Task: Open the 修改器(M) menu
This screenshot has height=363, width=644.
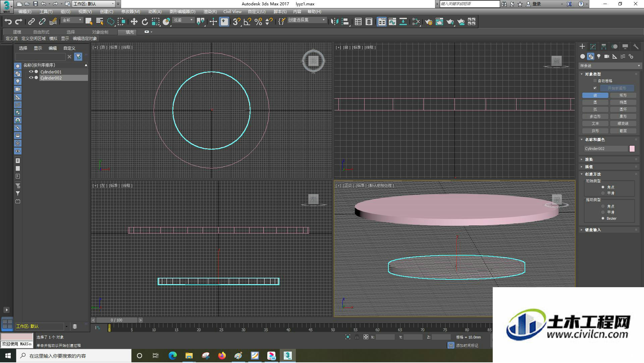Action: tap(130, 12)
